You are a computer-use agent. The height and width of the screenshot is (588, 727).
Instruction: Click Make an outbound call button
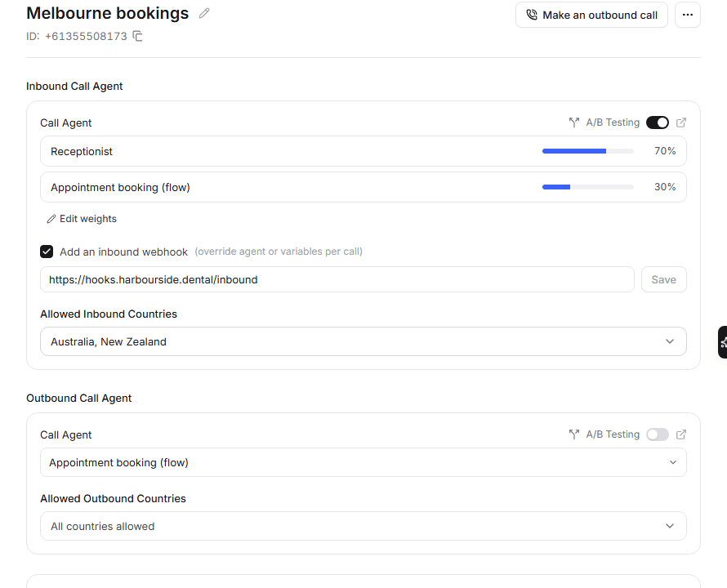coord(591,15)
